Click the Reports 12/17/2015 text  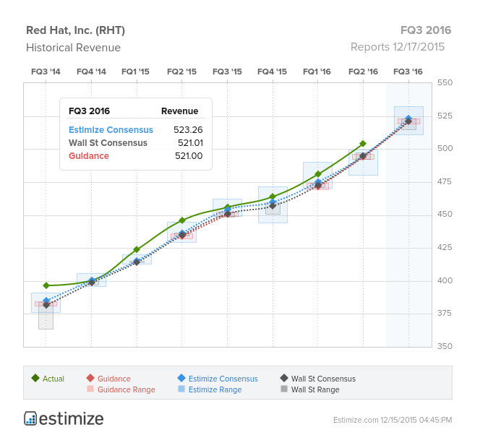click(x=398, y=47)
